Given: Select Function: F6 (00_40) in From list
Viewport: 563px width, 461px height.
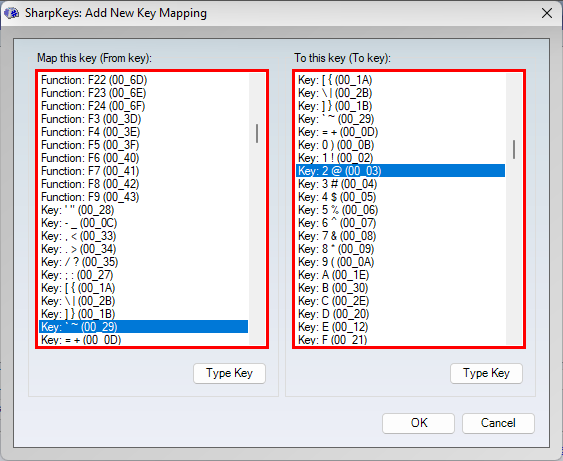Looking at the screenshot, I should 143,158.
